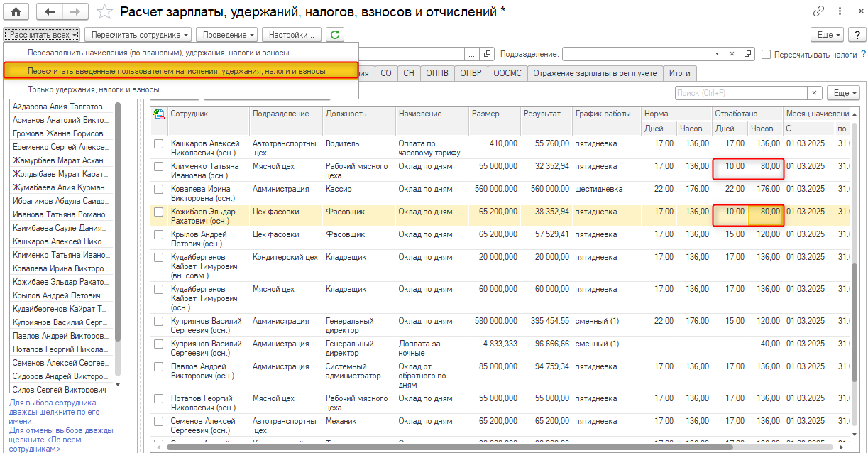Viewport: 868px width, 453px height.
Task: Click the table search field Поиск
Action: (x=740, y=93)
